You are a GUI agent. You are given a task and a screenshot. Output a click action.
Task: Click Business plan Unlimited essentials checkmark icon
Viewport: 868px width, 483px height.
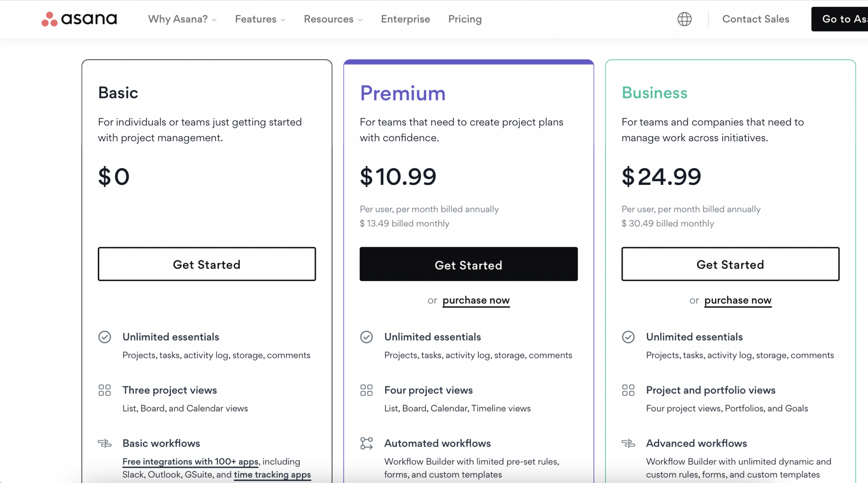(628, 337)
